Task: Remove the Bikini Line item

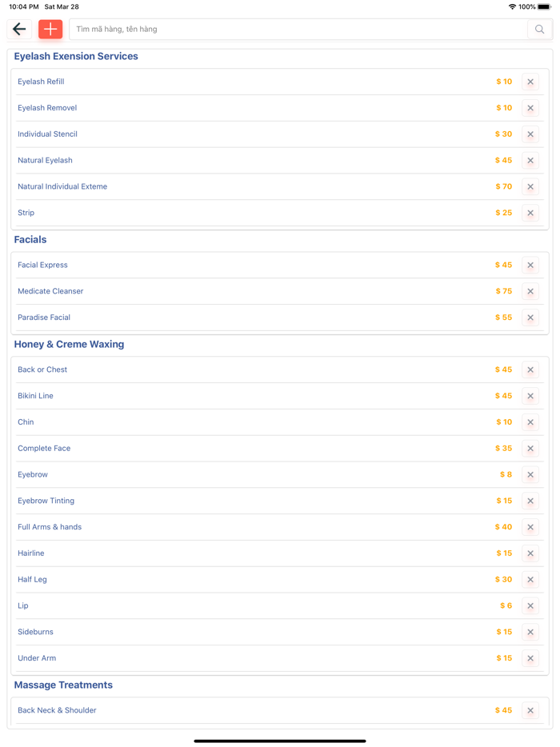Action: 530,396
